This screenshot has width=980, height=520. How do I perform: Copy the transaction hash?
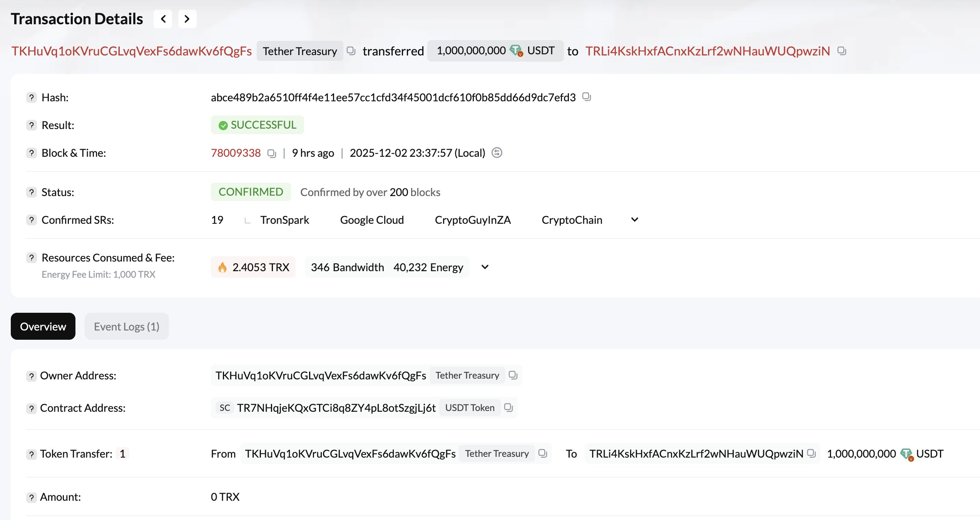coord(587,97)
